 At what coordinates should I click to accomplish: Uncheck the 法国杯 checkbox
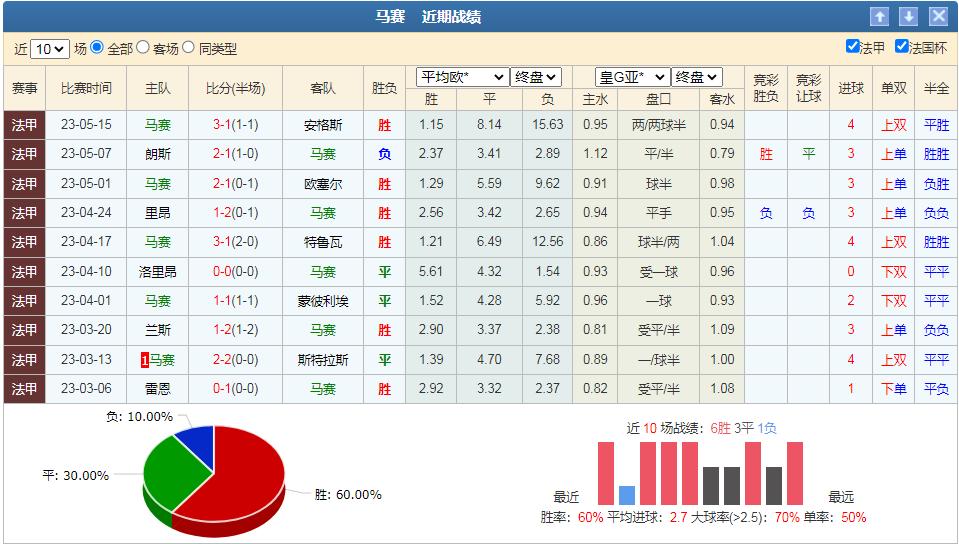pos(901,46)
